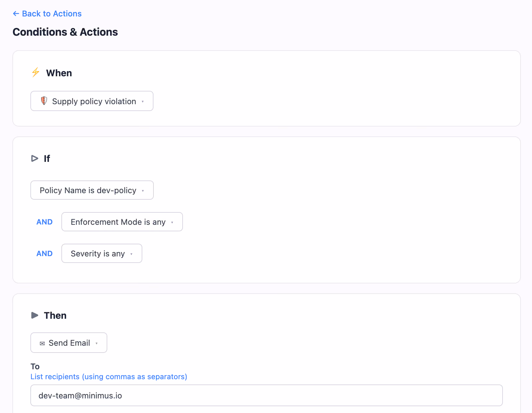Click the List recipients hint text

(109, 377)
